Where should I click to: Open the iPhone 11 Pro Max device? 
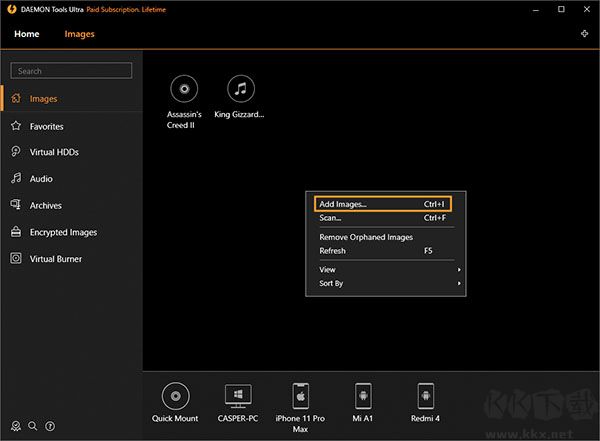tap(300, 396)
